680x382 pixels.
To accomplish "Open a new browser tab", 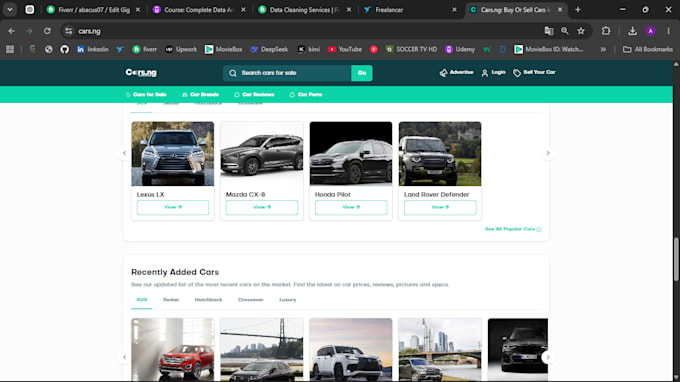I will [578, 10].
